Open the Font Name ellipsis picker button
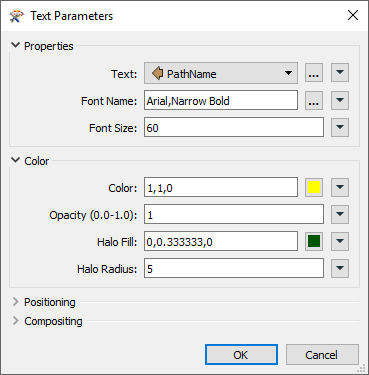 [x=314, y=100]
